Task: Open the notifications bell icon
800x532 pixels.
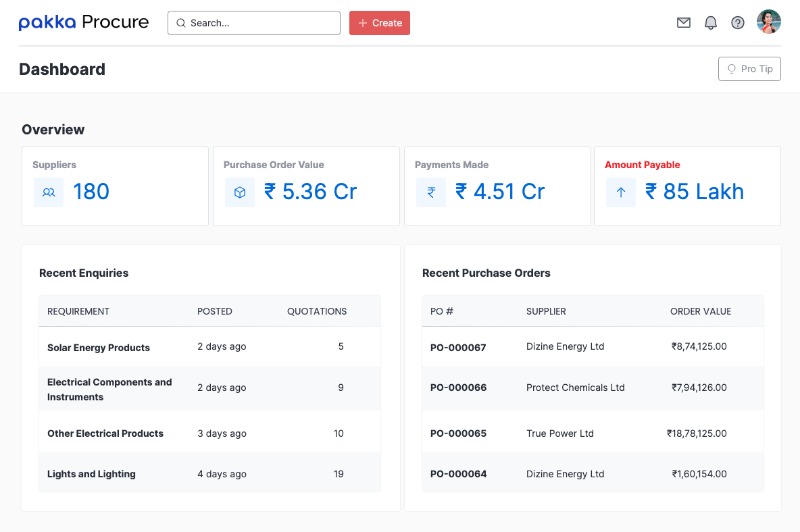Action: 710,22
